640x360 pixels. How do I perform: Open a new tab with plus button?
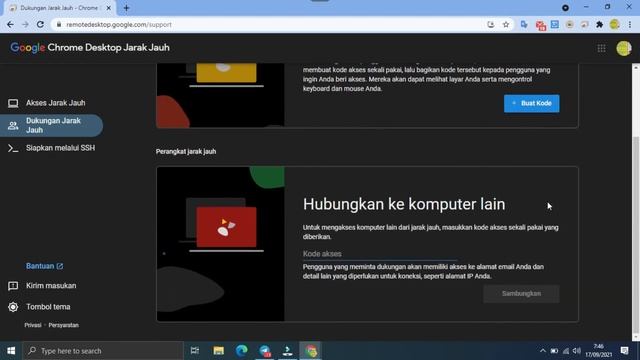126,8
